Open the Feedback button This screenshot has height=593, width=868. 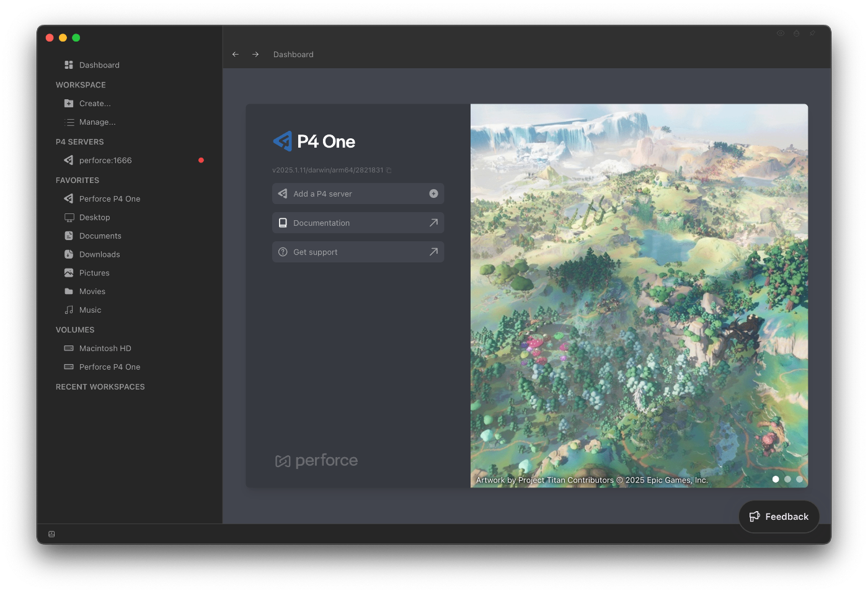point(779,517)
